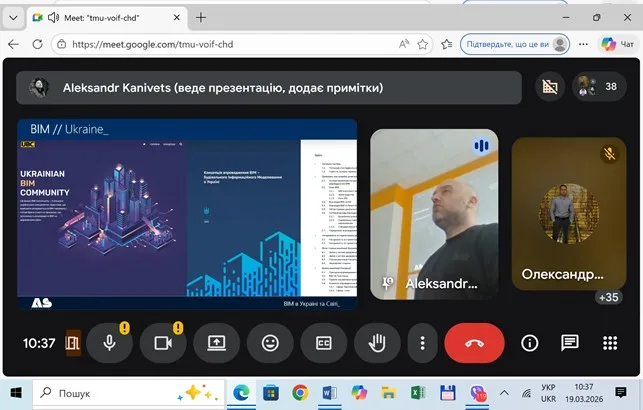Click the hide presentation icon in banner
This screenshot has width=643, height=410.
[x=549, y=87]
